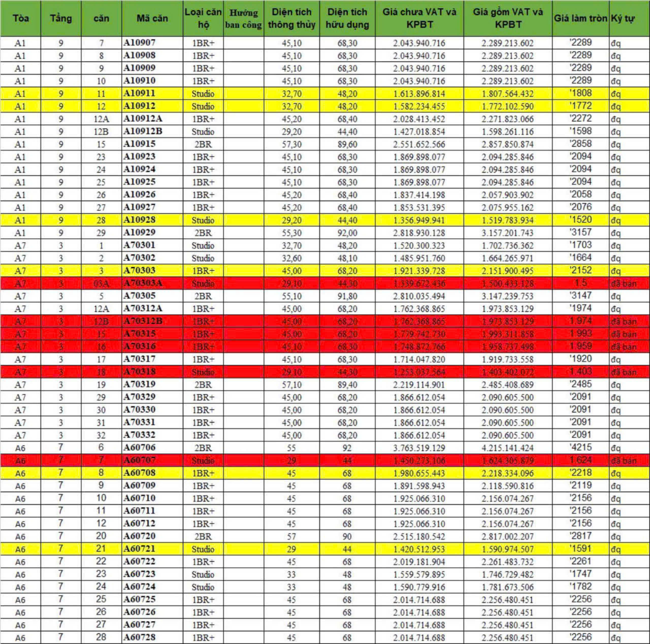Click red cell A60707

(140, 460)
